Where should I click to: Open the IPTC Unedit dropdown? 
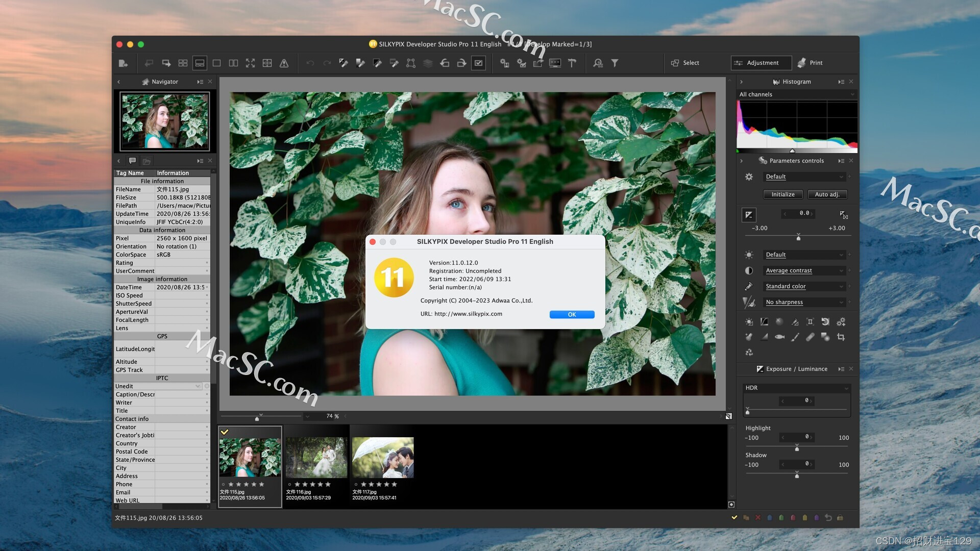pos(158,386)
